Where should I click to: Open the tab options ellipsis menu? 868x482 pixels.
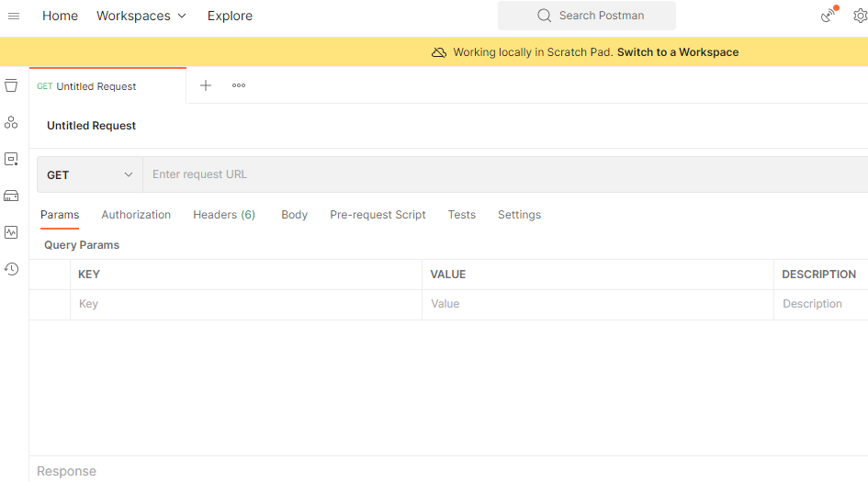coord(239,85)
